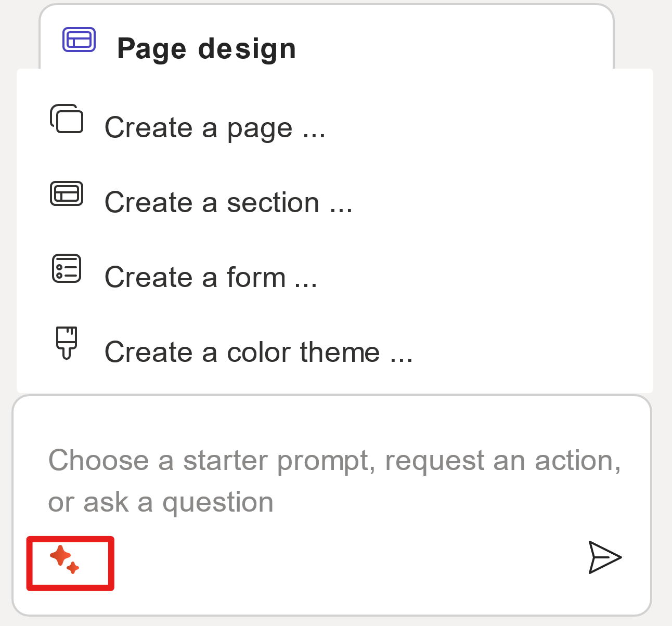Screen dimensions: 672x626
Task: Choose 'Create a section ...' starter prompt
Action: coord(228,203)
